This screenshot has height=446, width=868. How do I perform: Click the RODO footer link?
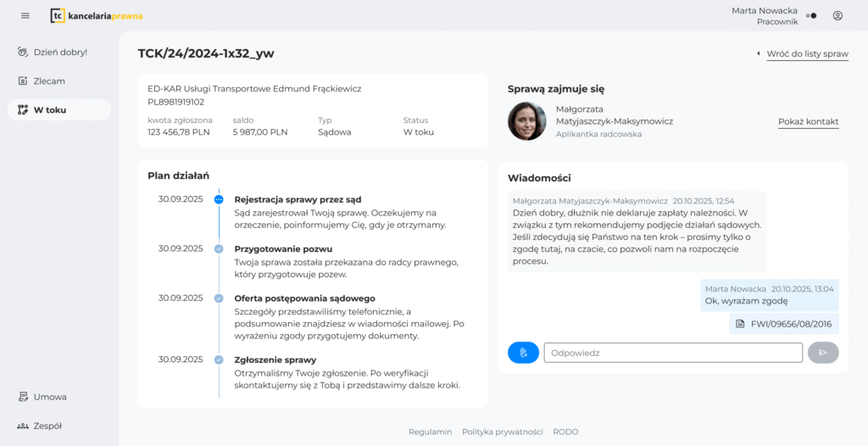pyautogui.click(x=565, y=432)
